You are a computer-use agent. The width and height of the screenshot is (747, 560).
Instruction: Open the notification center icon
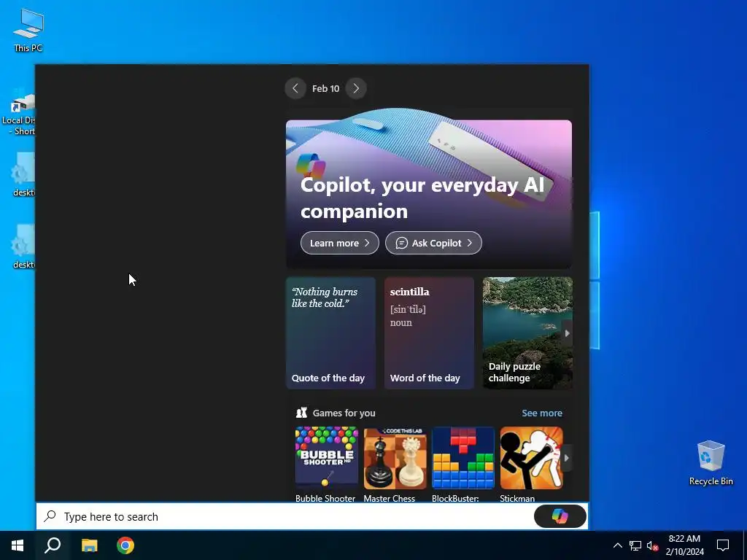point(723,545)
